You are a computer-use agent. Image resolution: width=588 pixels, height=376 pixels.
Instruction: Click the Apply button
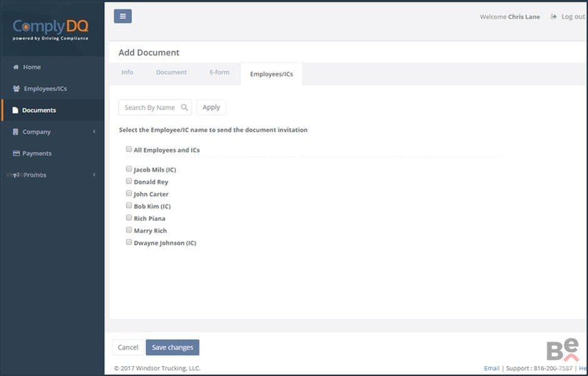pyautogui.click(x=211, y=107)
